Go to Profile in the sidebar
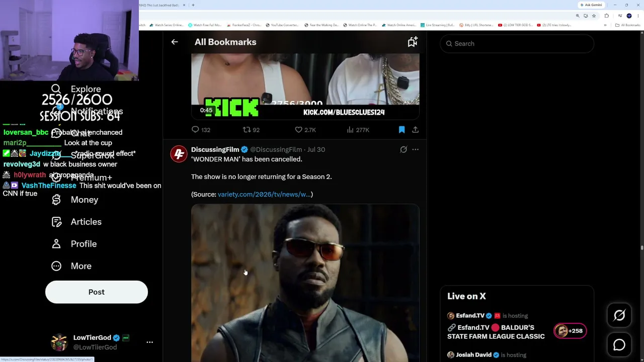644x362 pixels. coord(84,244)
